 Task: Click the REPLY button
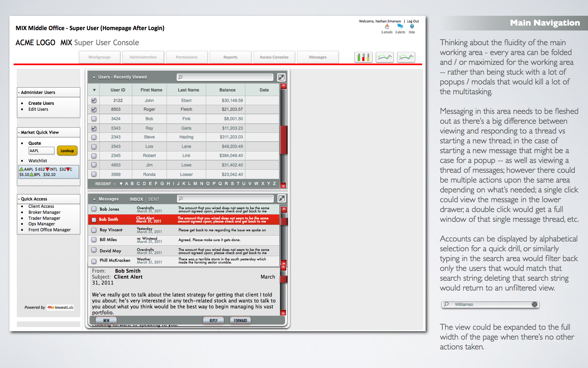213,320
